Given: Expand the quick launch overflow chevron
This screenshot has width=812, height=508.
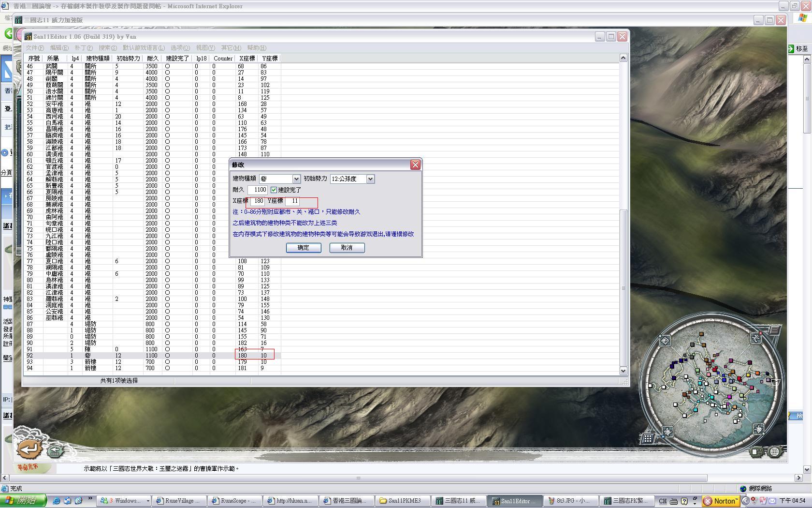Looking at the screenshot, I should (90, 498).
